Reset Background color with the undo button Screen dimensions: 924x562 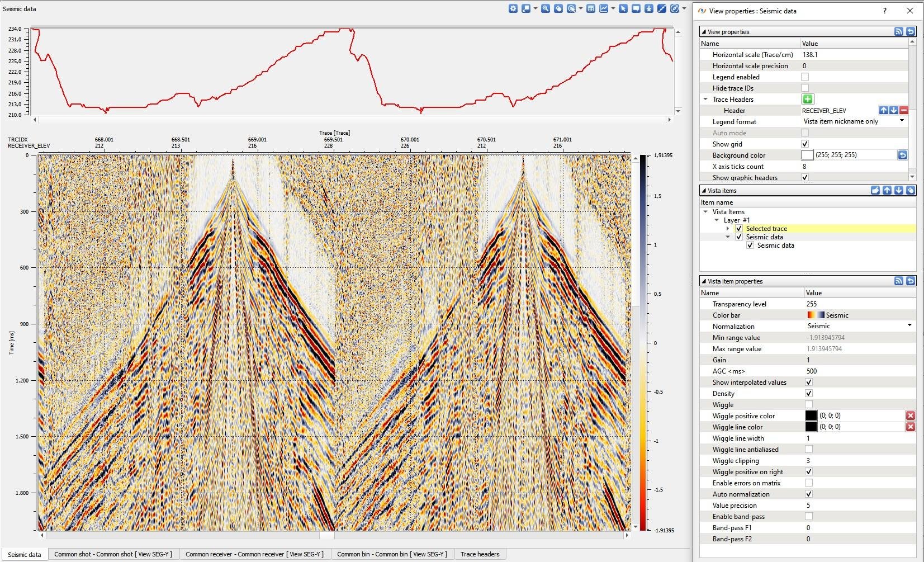tap(902, 155)
